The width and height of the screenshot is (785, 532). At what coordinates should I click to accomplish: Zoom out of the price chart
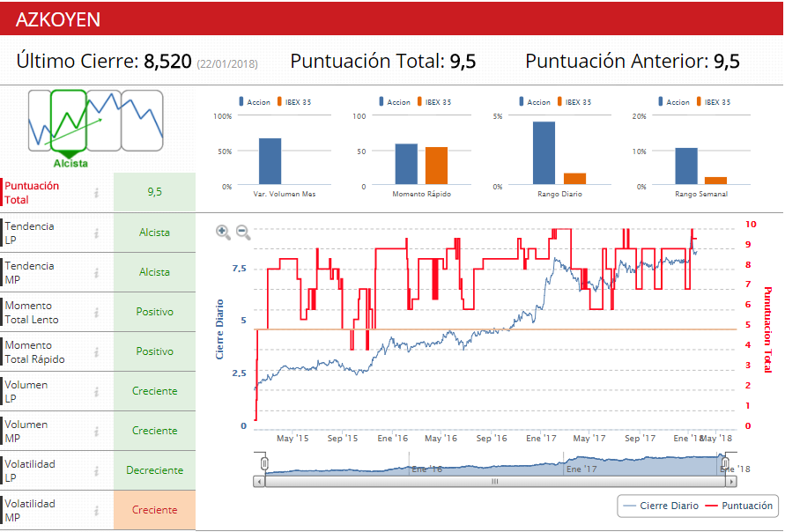[x=243, y=233]
